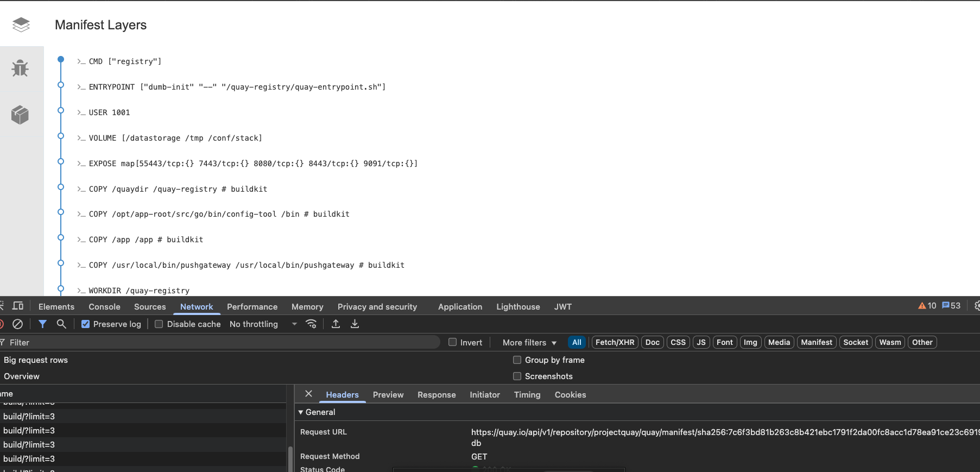Screen dimensions: 980x472
Task: Filter requests by Wasm type
Action: pos(890,342)
